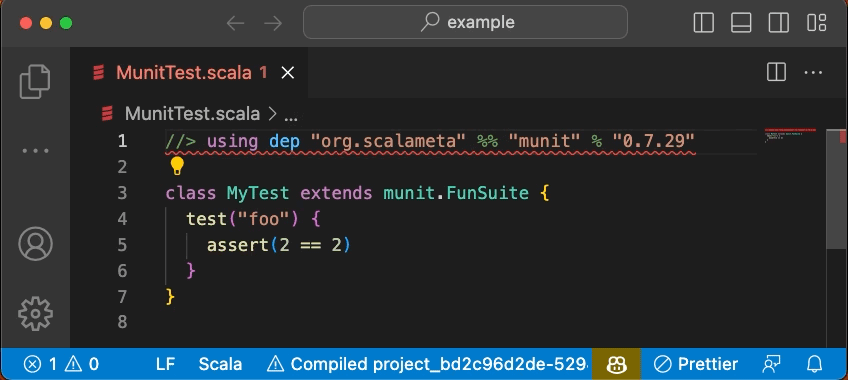Click the Scala file icon in breadcrumbs
Viewport: 848px width, 380px height.
(107, 114)
